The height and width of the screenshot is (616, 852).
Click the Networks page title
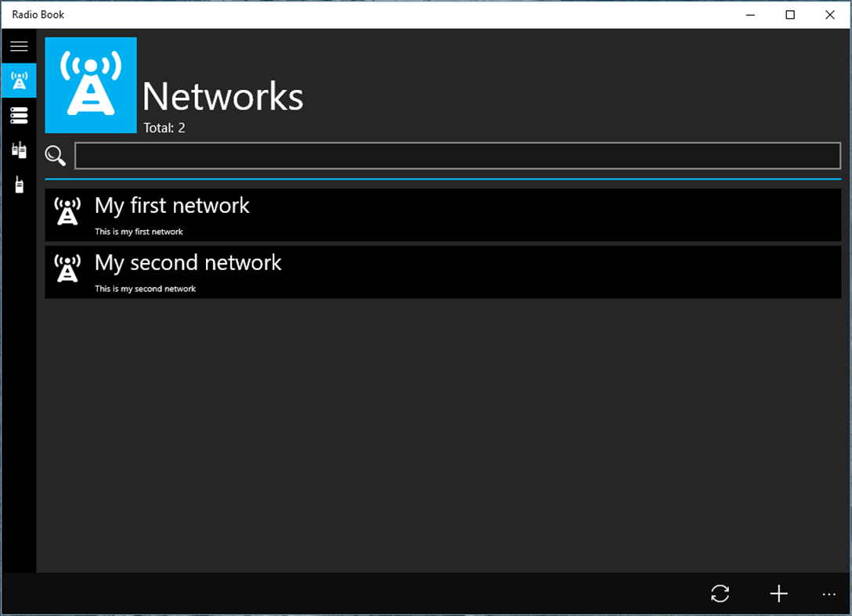223,96
